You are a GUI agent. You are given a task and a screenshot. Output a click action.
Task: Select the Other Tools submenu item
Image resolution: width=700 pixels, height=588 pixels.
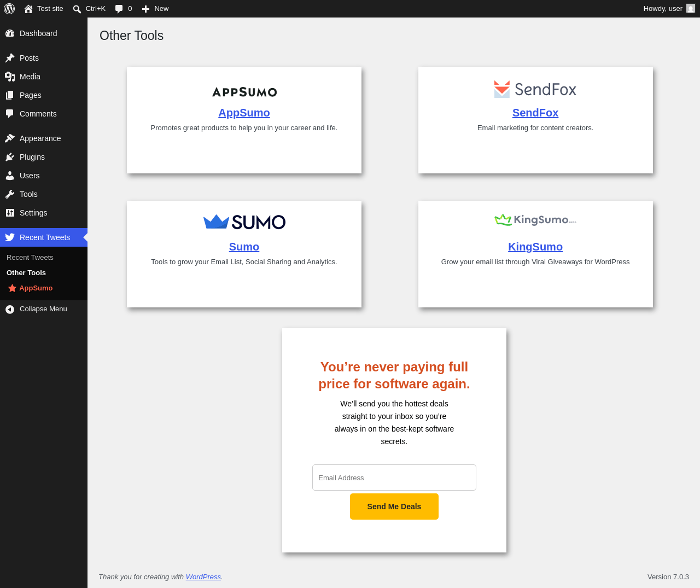[x=26, y=273]
